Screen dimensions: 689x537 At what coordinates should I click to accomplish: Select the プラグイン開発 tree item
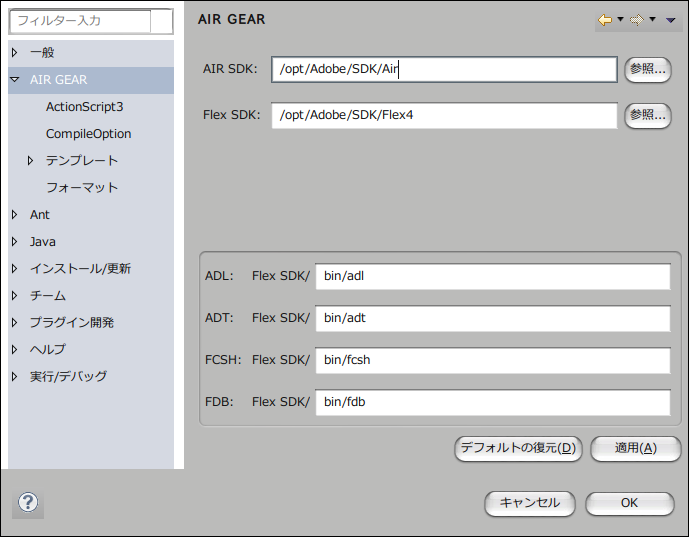[x=72, y=323]
